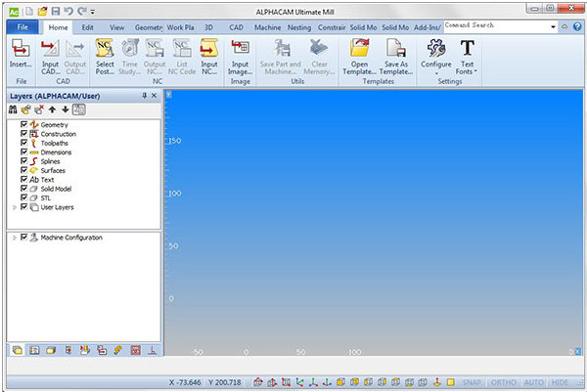The width and height of the screenshot is (587, 392).
Task: Click the binoculars find icon in Layers panel
Action: coord(14,109)
